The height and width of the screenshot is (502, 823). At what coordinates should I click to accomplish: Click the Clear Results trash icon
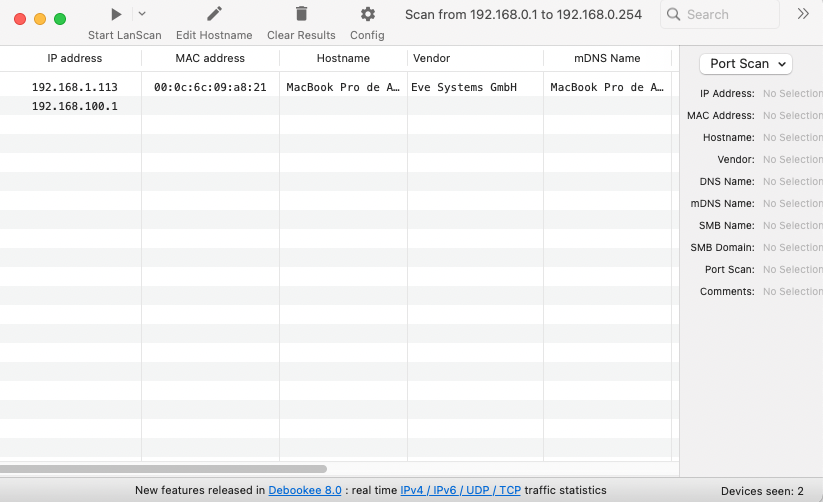[301, 14]
